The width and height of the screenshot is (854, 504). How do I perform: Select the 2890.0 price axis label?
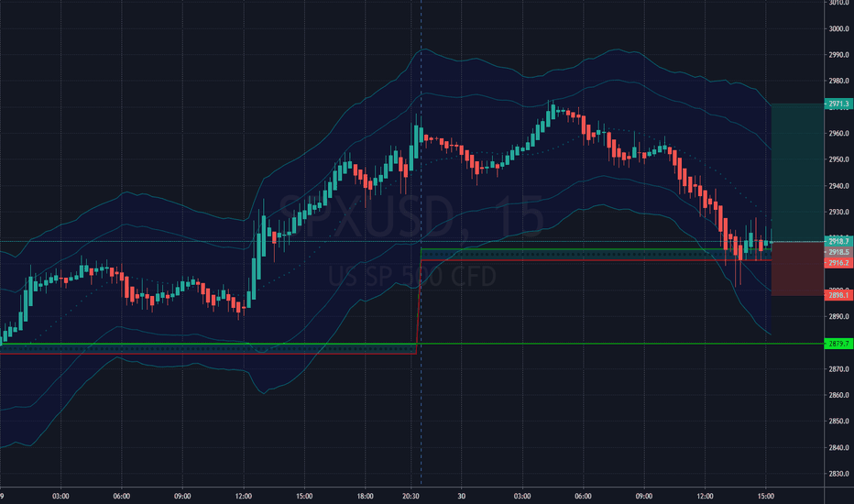coord(838,316)
